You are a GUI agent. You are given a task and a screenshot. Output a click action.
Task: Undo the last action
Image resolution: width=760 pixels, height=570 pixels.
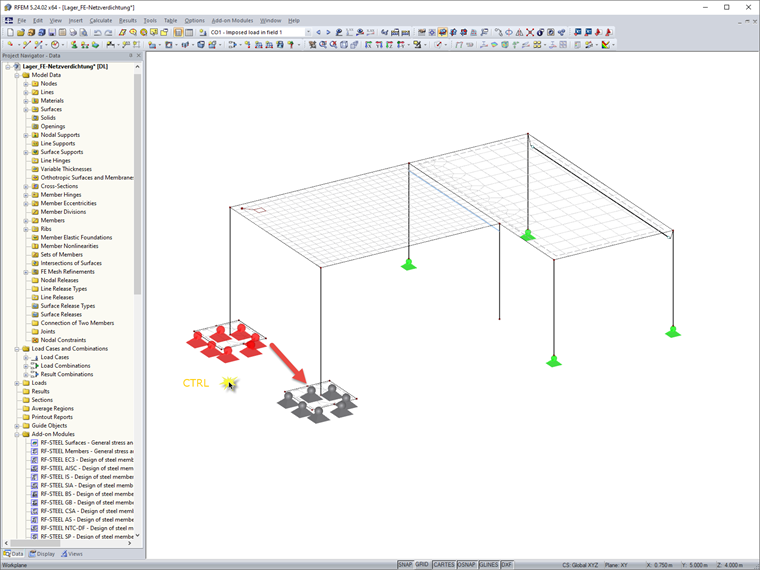[x=97, y=32]
